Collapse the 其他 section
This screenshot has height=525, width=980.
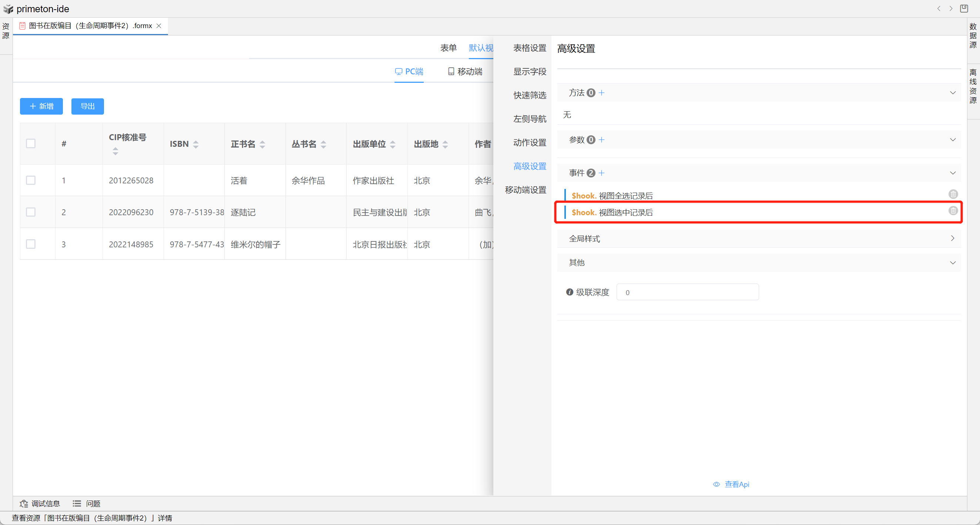click(952, 263)
